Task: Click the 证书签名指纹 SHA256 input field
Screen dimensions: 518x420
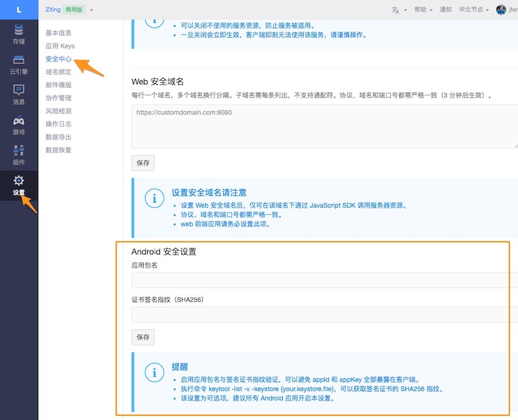Action: pyautogui.click(x=317, y=315)
